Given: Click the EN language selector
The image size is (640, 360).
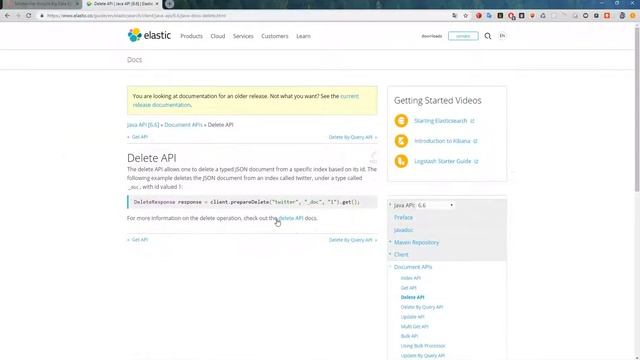Looking at the screenshot, I should [x=502, y=36].
